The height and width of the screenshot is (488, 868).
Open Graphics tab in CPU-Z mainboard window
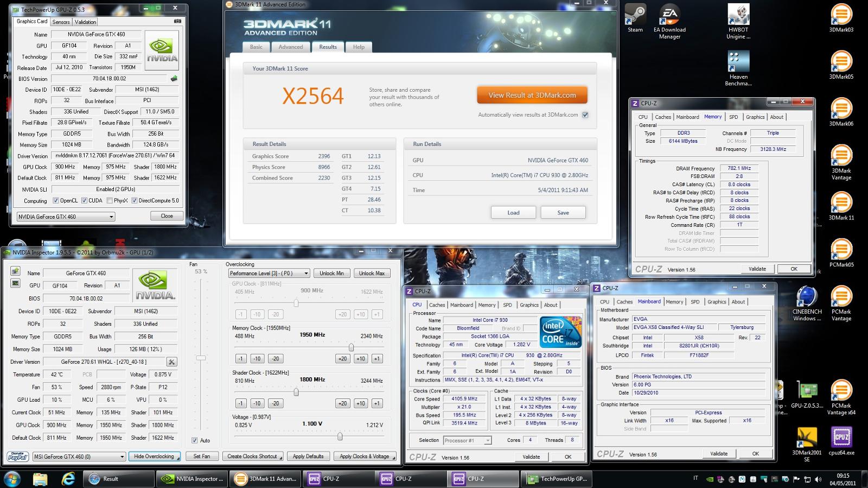click(x=717, y=302)
